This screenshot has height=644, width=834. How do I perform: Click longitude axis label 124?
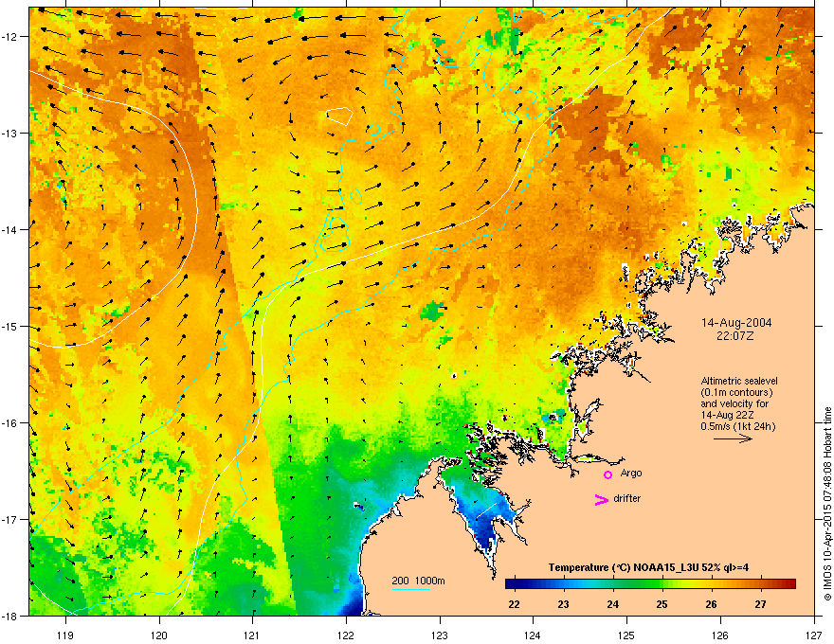533,635
